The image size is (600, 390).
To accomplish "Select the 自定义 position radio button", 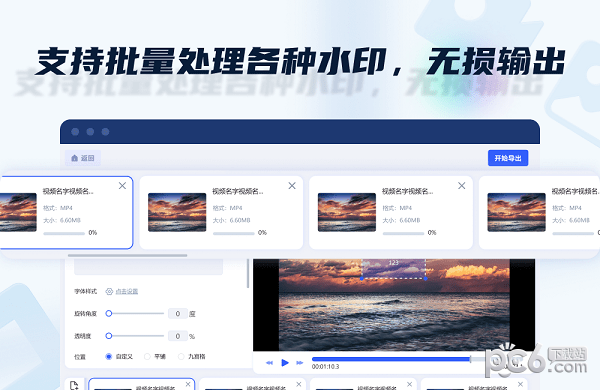I will pos(109,356).
